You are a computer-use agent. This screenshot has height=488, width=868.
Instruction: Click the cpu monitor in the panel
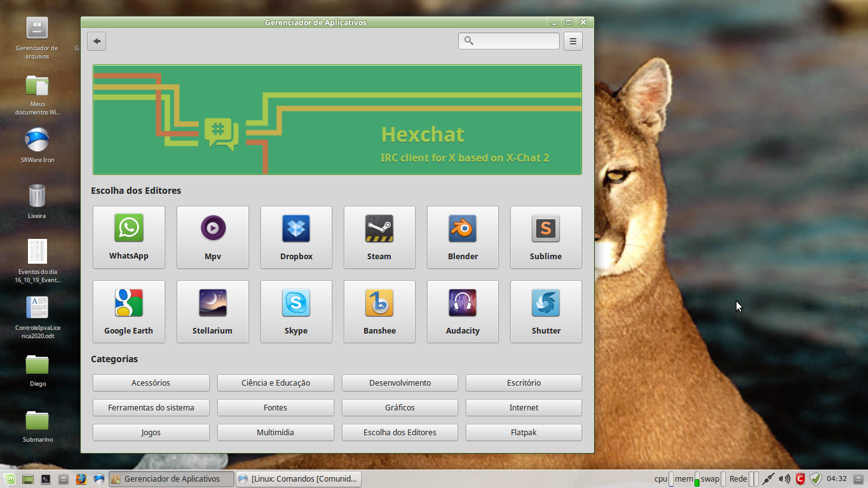click(664, 479)
